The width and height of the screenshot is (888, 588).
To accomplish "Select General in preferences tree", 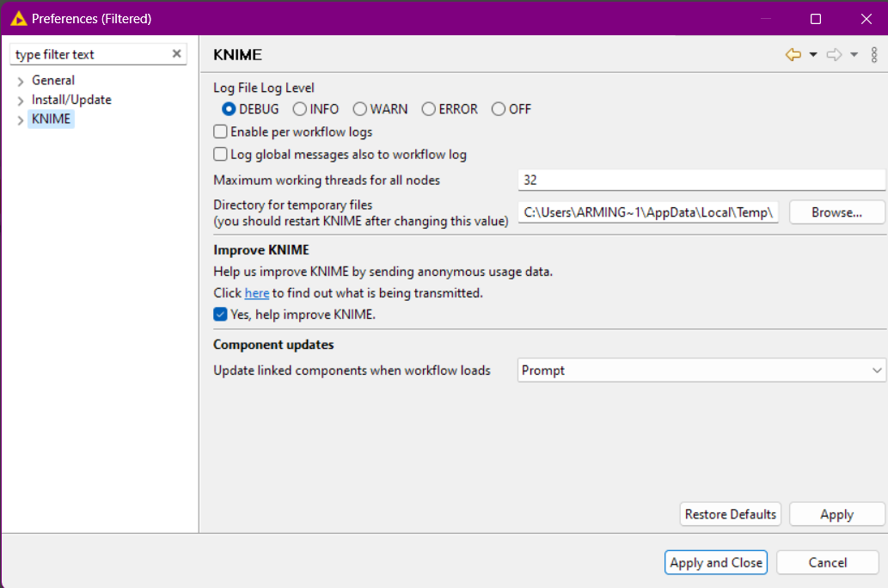I will click(x=53, y=81).
